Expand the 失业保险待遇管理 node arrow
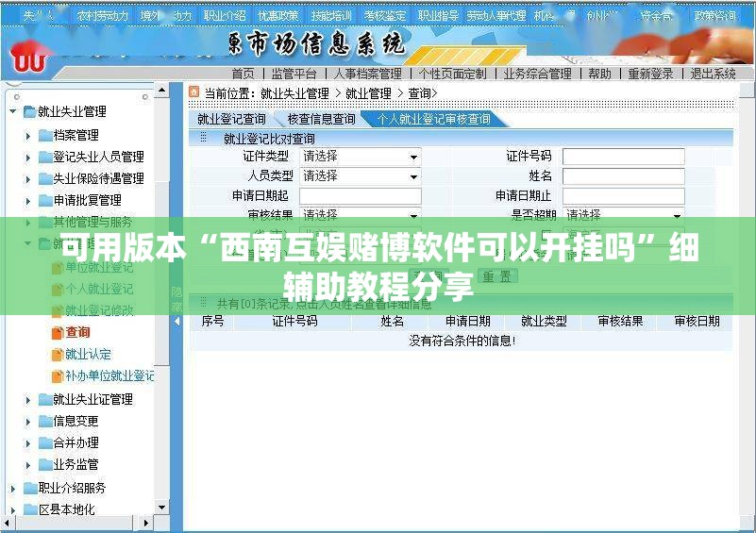Viewport: 756px width, 533px height. (x=28, y=180)
